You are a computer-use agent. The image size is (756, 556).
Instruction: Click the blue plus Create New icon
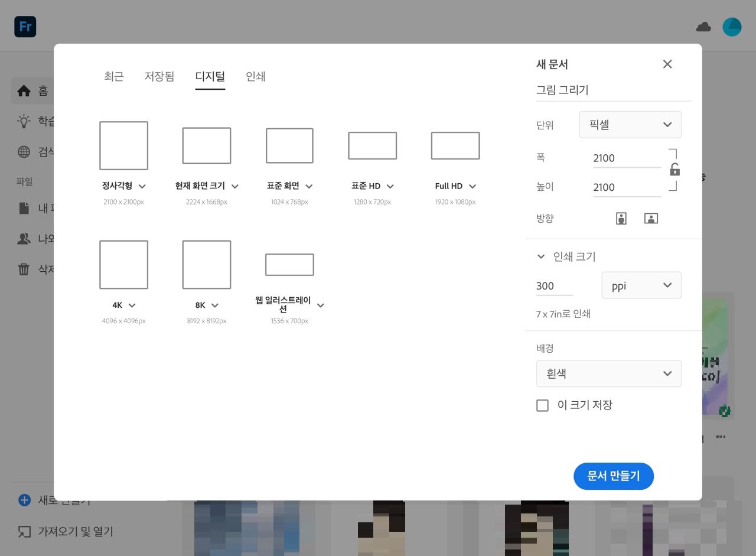point(24,500)
